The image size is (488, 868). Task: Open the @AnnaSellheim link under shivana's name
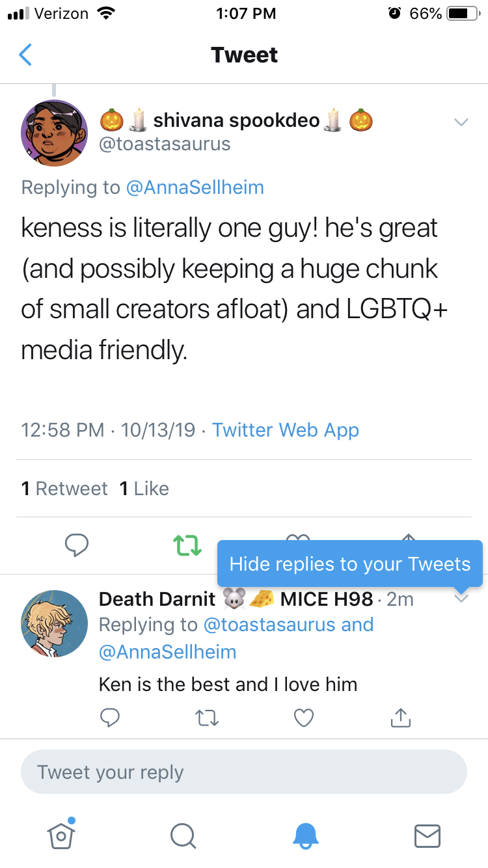tap(195, 187)
